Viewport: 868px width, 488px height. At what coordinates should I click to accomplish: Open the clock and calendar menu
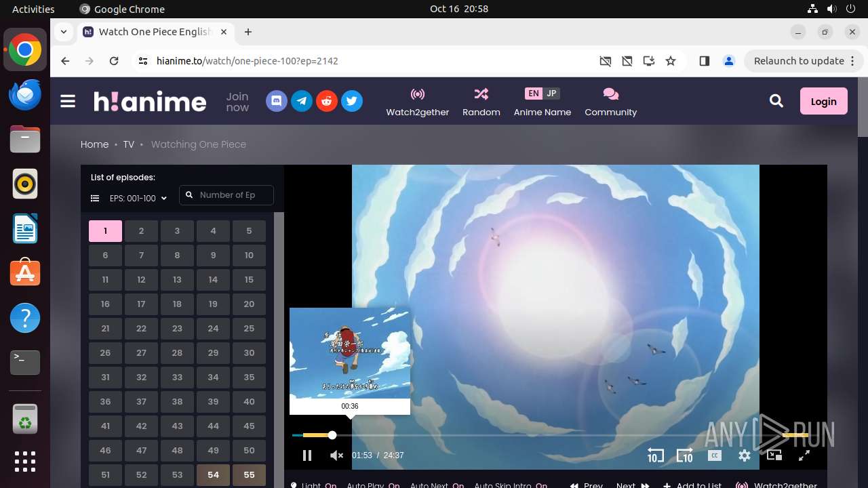[x=459, y=9]
